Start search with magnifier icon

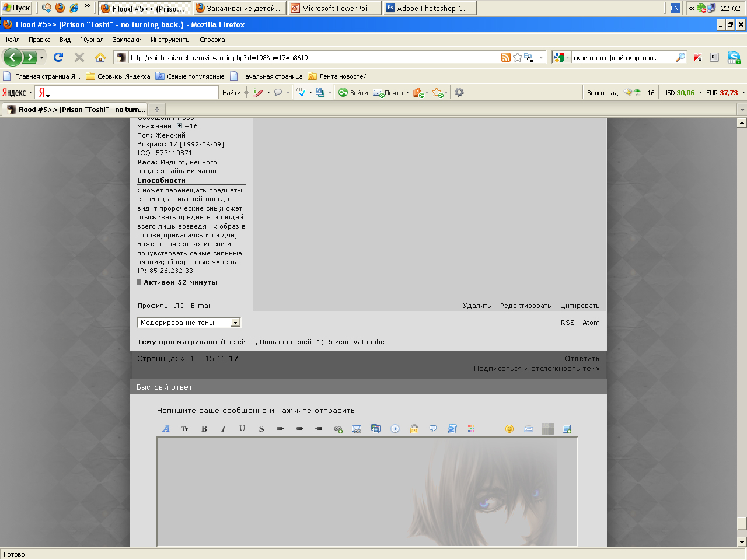point(680,57)
